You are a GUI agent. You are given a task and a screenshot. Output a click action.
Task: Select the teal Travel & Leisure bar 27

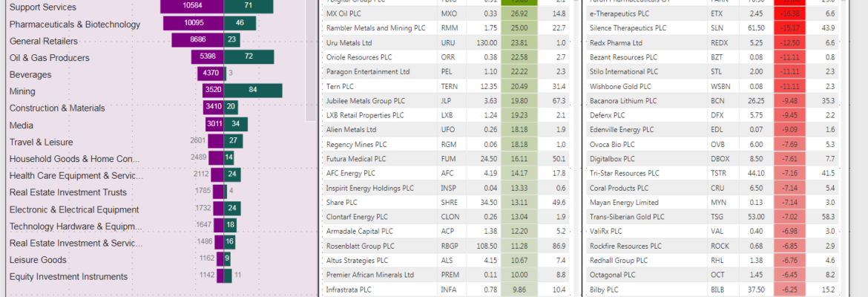(233, 141)
